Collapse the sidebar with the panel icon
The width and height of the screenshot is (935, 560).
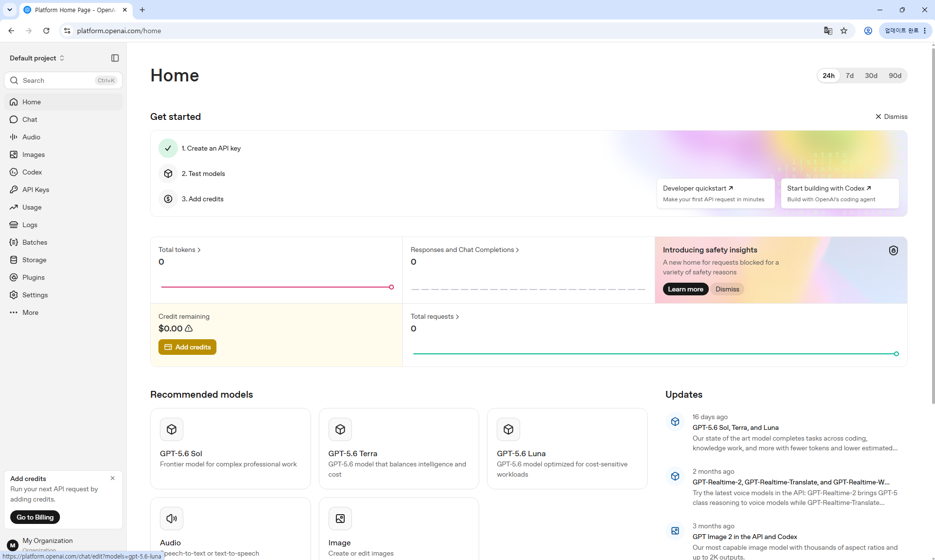click(115, 58)
